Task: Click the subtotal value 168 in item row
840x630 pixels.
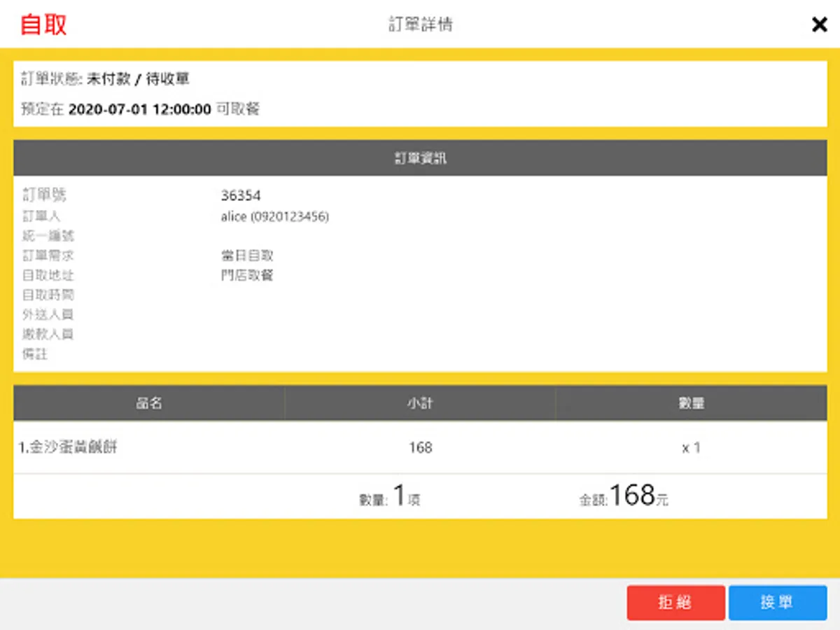Action: pos(421,448)
